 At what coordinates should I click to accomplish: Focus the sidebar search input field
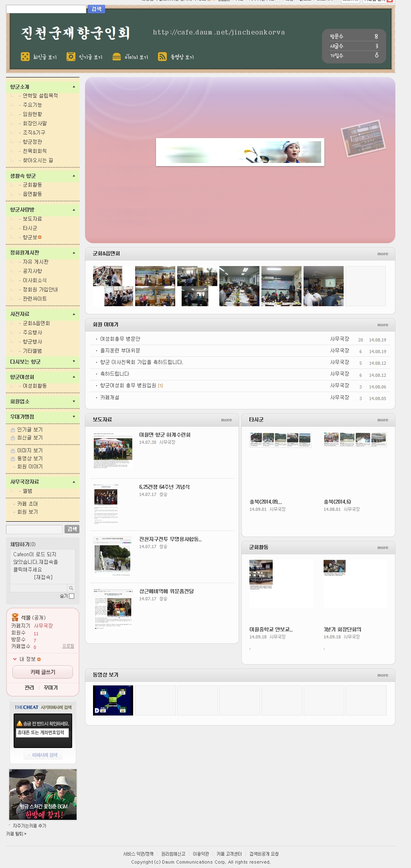34,529
